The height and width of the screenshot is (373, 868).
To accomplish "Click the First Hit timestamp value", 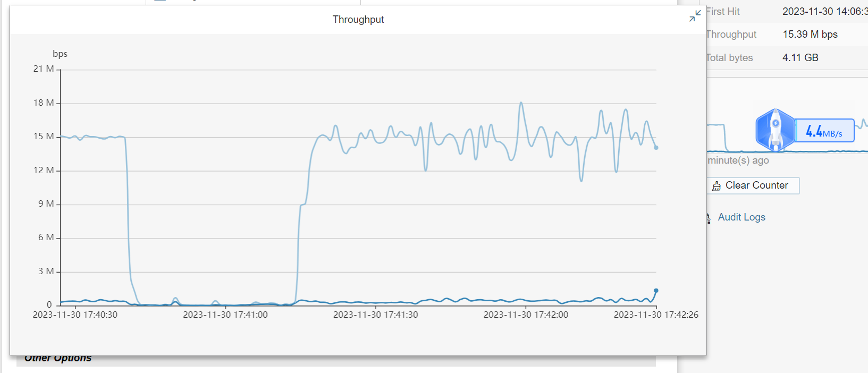I will 824,12.
